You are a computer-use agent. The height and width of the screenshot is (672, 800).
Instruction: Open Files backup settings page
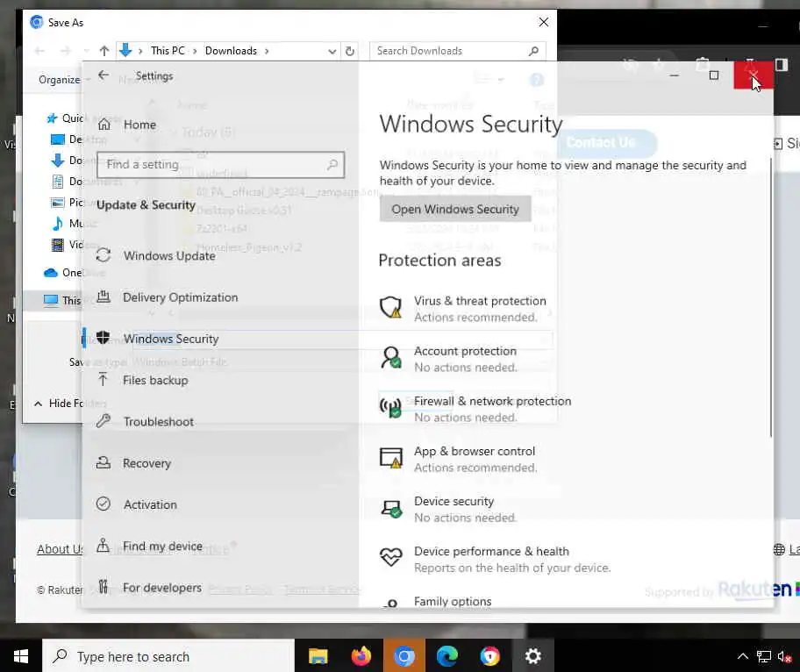coord(155,380)
